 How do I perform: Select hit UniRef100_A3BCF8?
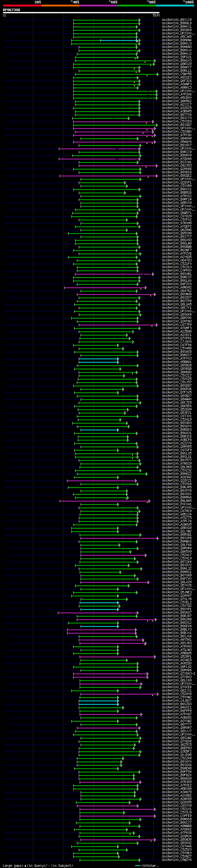(x=176, y=440)
